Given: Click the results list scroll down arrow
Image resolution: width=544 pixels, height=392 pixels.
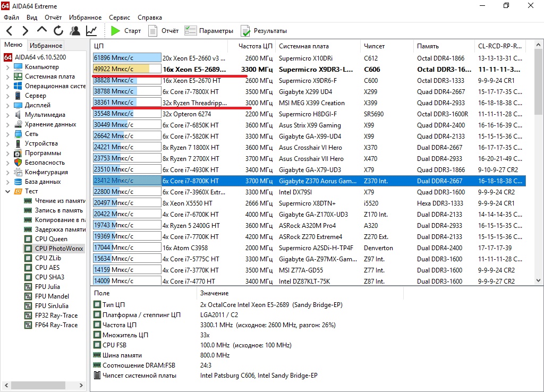Looking at the screenshot, I should [x=538, y=280].
